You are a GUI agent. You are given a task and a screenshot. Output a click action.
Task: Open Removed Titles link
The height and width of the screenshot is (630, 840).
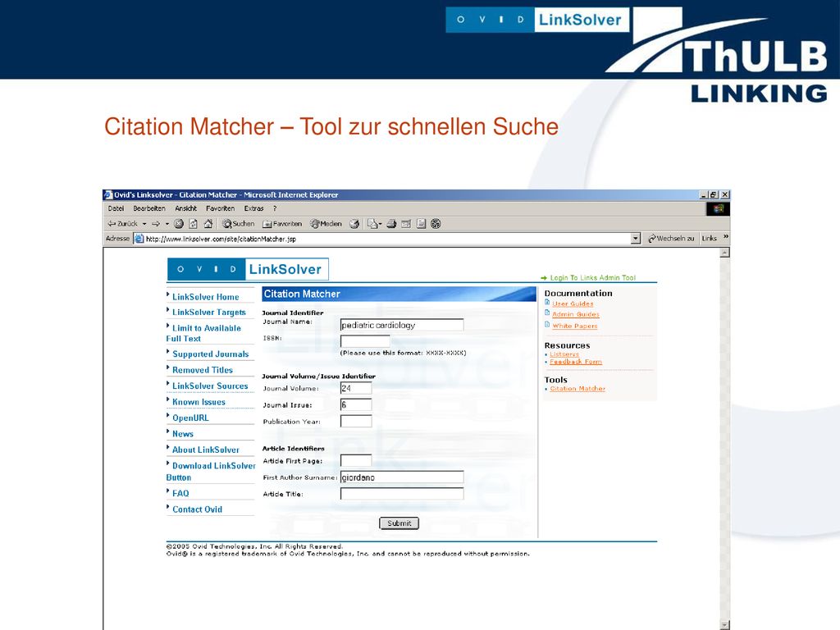tap(203, 370)
